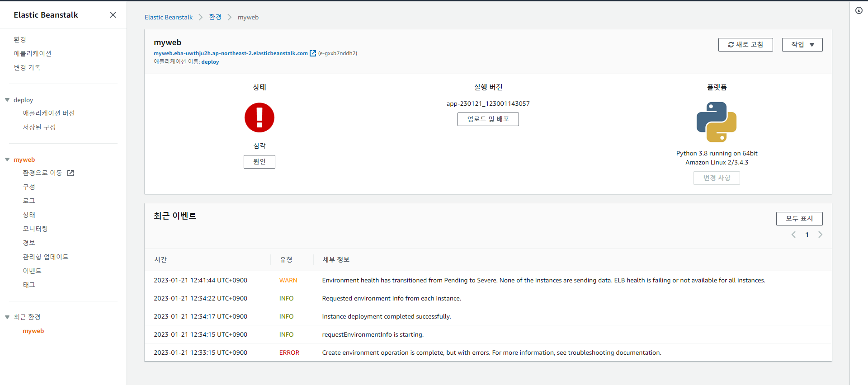This screenshot has width=868, height=385.
Task: Click the red severe status icon
Action: pos(259,117)
